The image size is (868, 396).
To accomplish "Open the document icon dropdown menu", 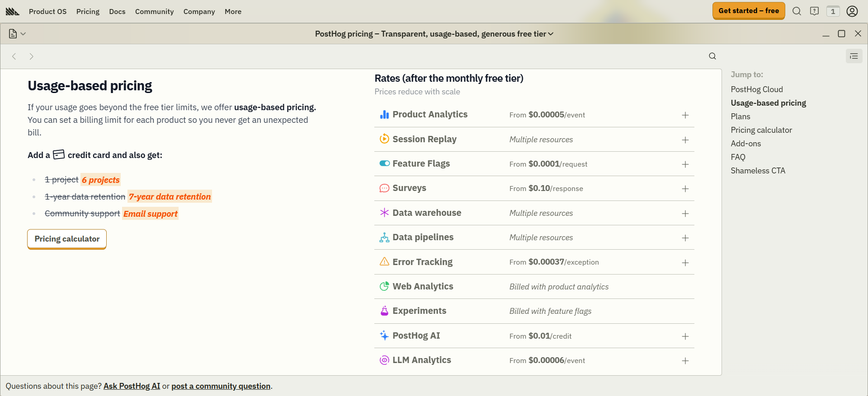I will coord(17,34).
